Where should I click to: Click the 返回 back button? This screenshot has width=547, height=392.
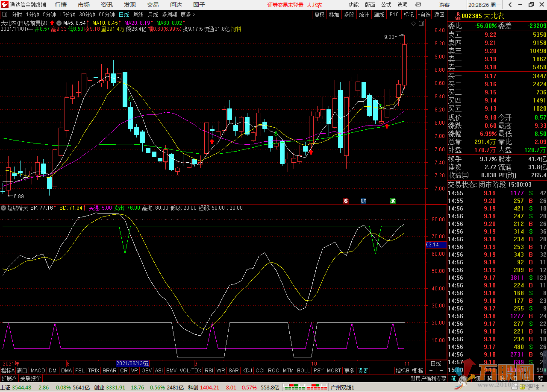[x=439, y=15]
